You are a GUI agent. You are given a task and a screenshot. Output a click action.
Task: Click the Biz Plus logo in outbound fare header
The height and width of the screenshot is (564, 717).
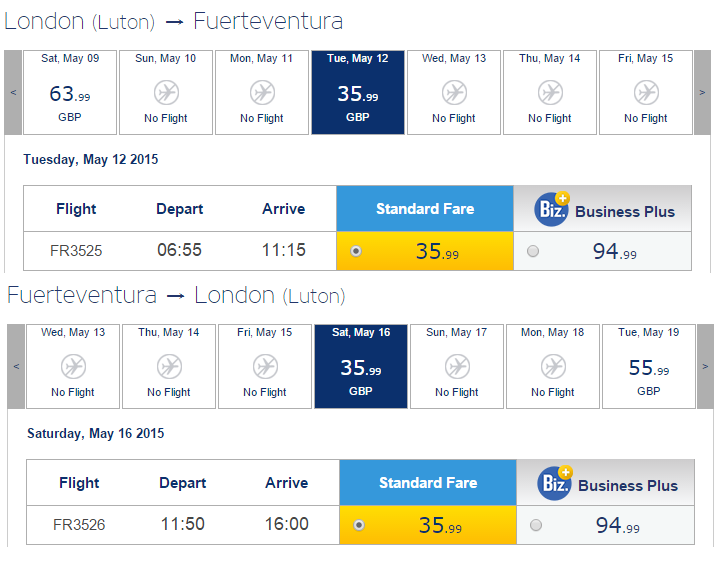[552, 209]
